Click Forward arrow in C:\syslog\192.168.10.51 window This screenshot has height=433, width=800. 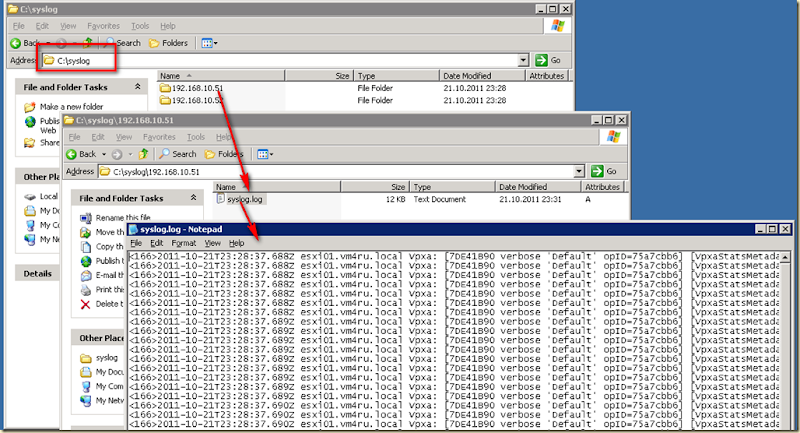click(117, 154)
